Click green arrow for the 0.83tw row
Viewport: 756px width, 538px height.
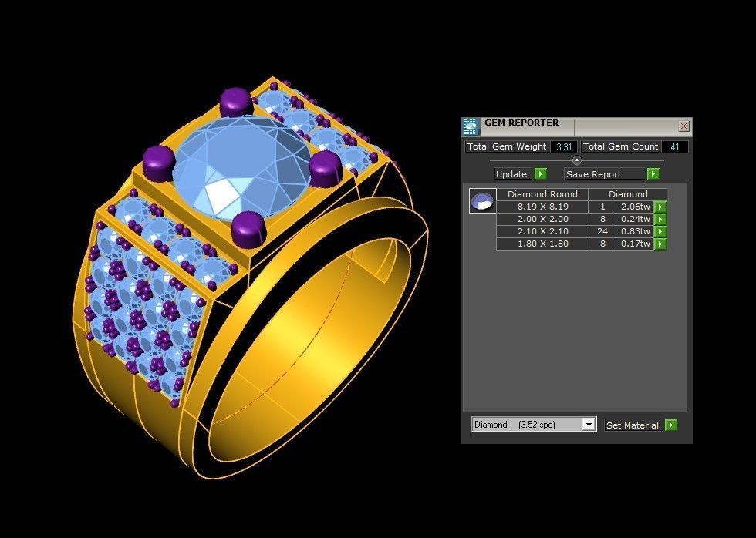click(x=660, y=232)
